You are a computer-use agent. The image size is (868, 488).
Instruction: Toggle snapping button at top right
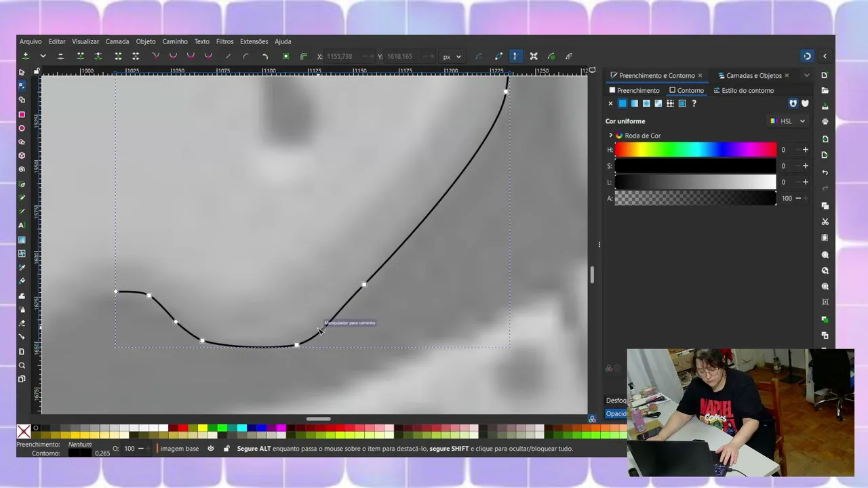807,56
